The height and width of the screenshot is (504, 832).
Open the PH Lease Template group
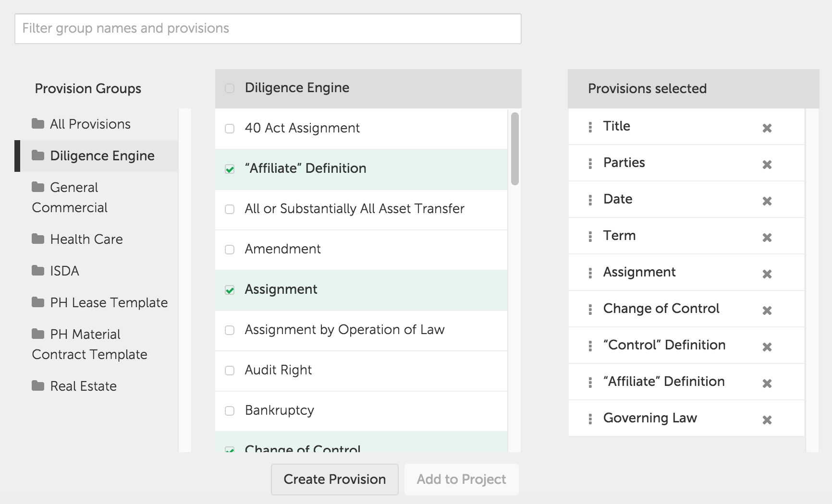[x=97, y=303]
